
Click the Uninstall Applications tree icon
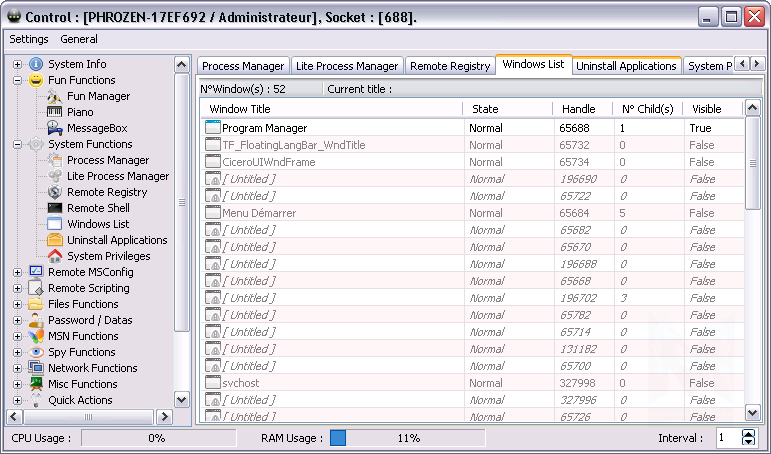tap(55, 240)
